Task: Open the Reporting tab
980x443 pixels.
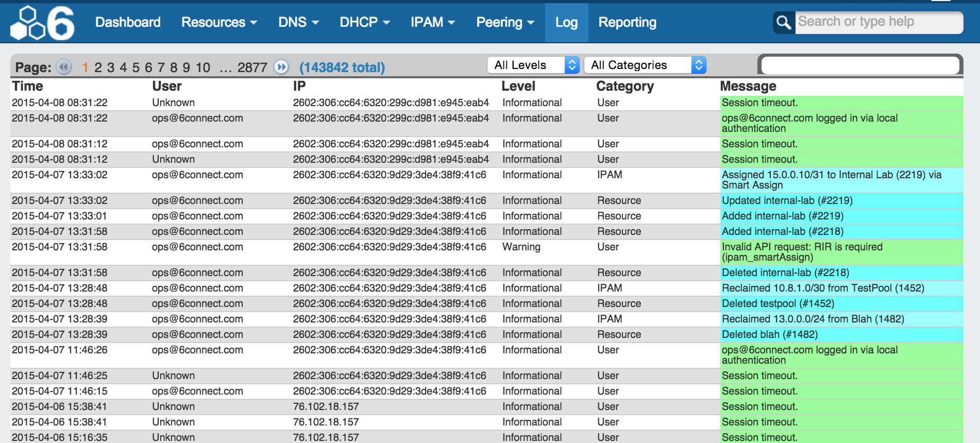Action: (627, 22)
